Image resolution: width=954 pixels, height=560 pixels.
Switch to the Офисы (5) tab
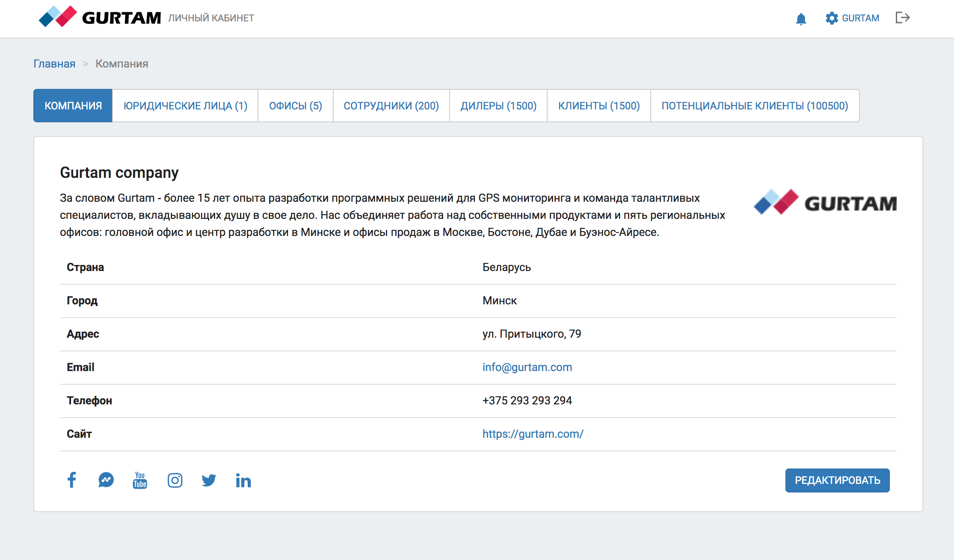point(295,106)
